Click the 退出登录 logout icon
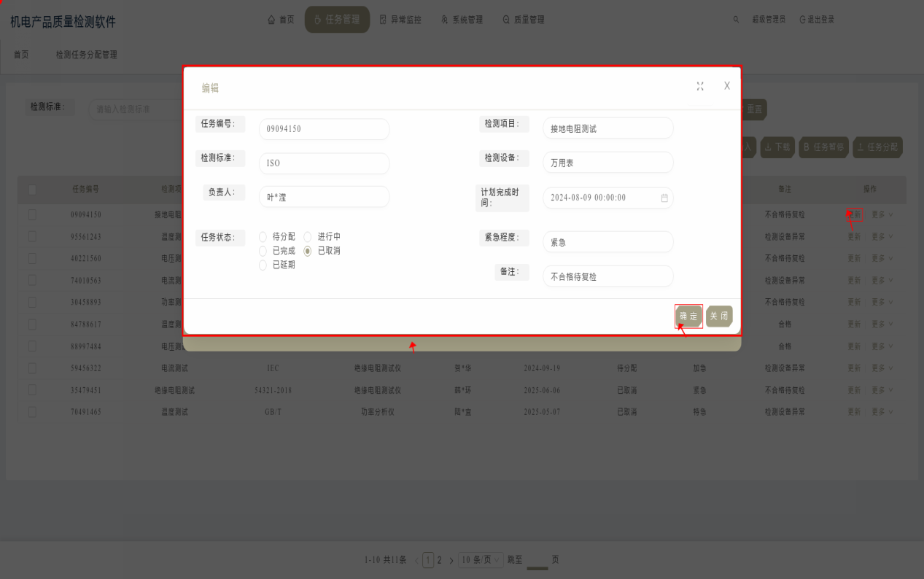The width and height of the screenshot is (924, 579). coord(803,20)
